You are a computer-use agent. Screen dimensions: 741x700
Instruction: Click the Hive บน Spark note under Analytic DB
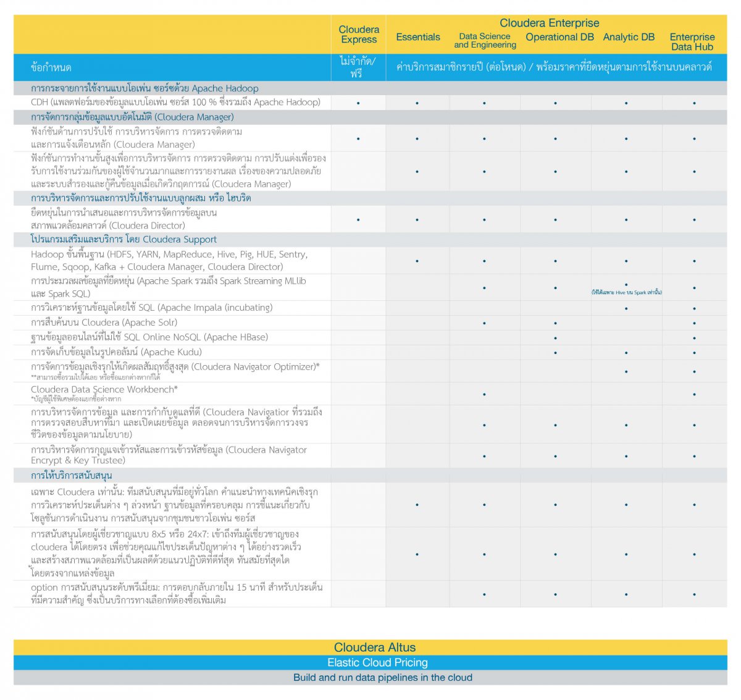coord(626,293)
